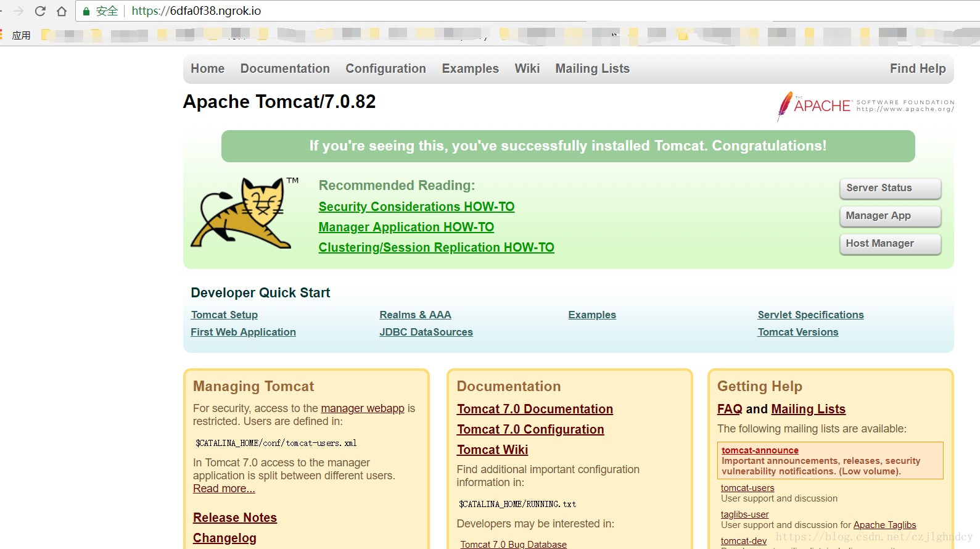Click the Developer Quick Start heading
This screenshot has width=980, height=549.
point(260,293)
